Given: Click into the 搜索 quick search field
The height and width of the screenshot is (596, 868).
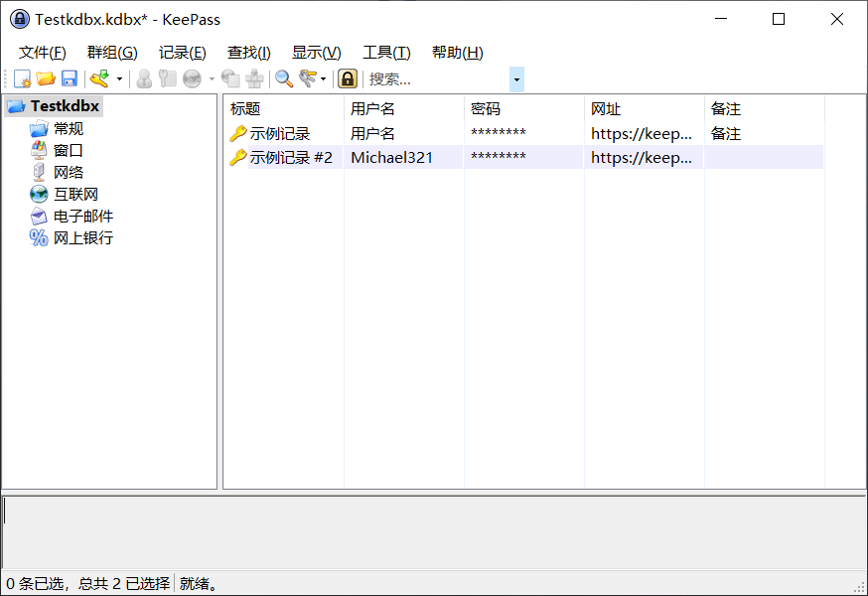Looking at the screenshot, I should [x=437, y=78].
